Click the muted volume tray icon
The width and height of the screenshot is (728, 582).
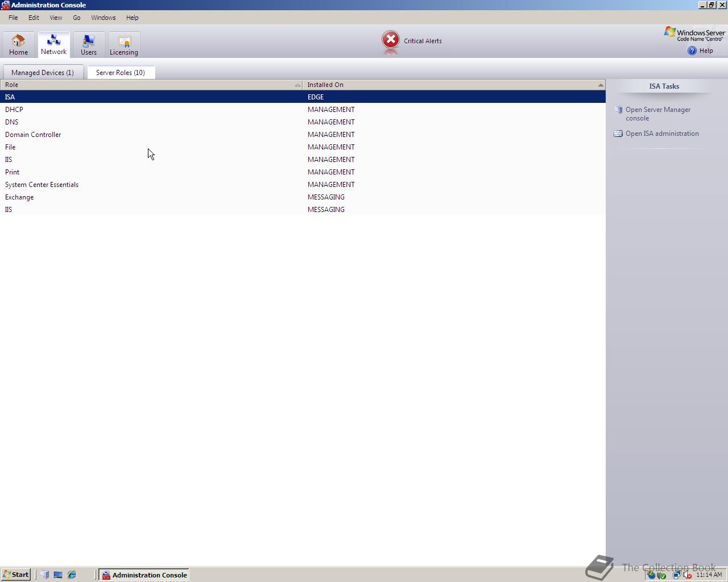687,575
